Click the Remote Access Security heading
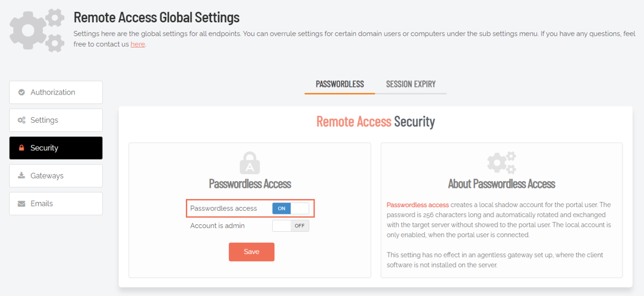Viewport: 644px width, 296px height. 375,121
